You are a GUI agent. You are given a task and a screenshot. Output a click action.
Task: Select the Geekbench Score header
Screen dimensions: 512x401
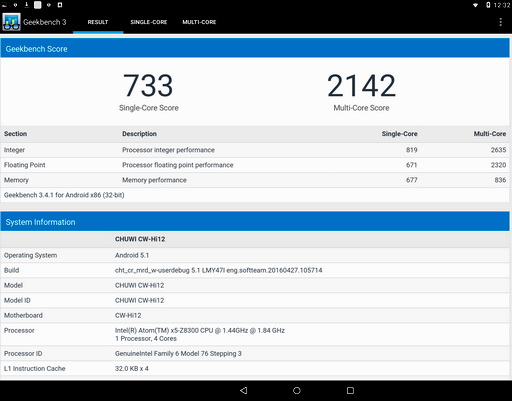tap(255, 49)
